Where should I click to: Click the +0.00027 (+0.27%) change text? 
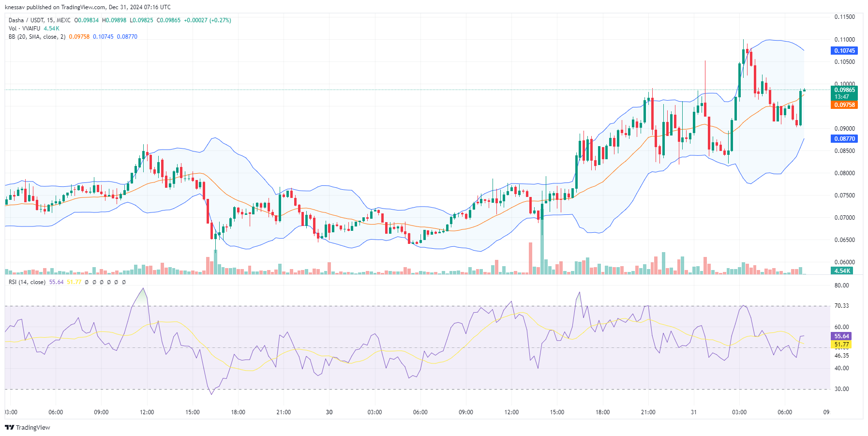[208, 20]
